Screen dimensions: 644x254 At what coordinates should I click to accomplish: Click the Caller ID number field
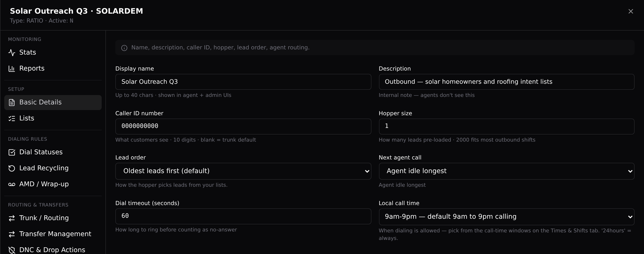click(243, 126)
